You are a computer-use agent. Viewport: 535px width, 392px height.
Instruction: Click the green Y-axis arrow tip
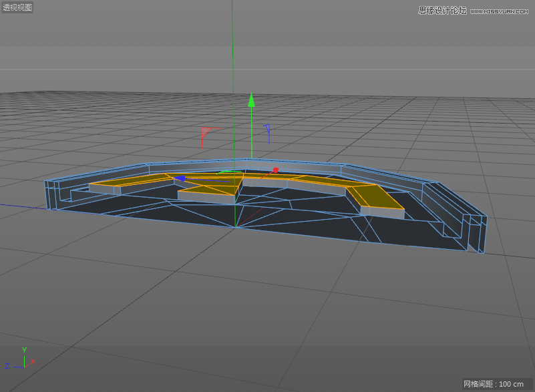tap(252, 100)
